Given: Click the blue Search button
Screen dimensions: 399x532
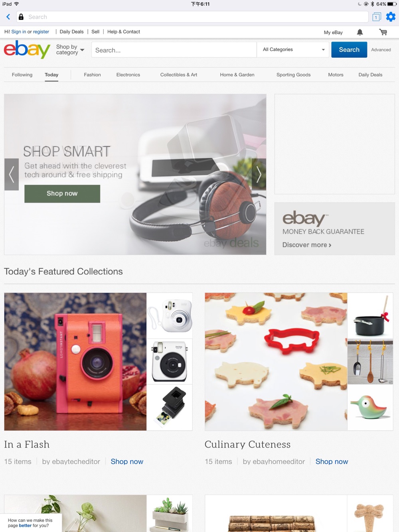Looking at the screenshot, I should pyautogui.click(x=349, y=49).
